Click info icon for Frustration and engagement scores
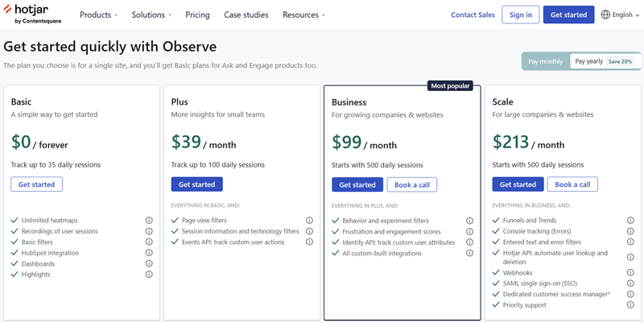Image resolution: width=644 pixels, height=323 pixels. coord(470,231)
